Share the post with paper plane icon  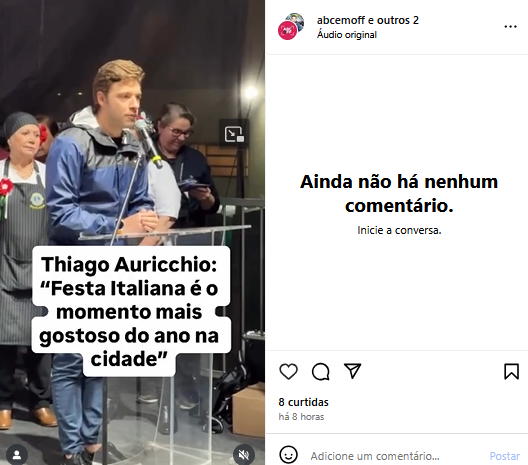click(352, 371)
